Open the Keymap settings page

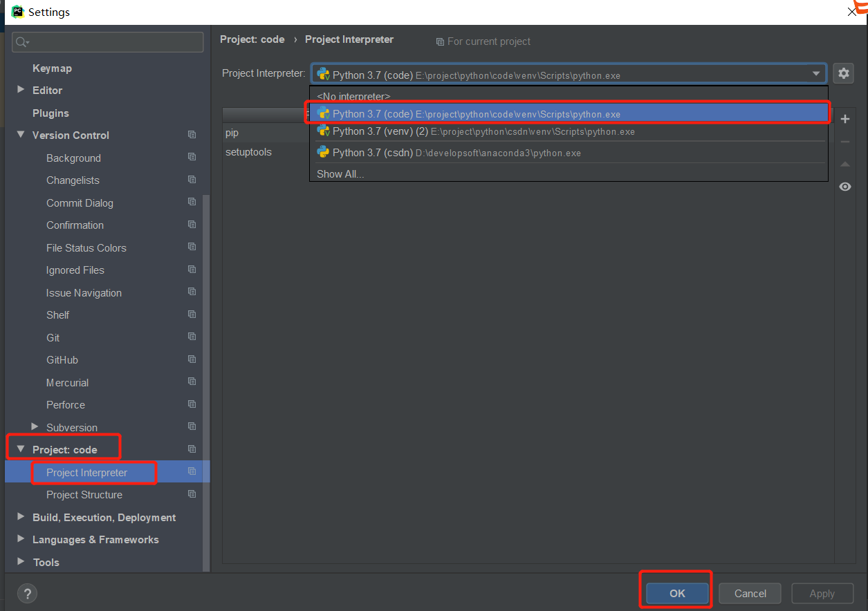click(x=52, y=68)
